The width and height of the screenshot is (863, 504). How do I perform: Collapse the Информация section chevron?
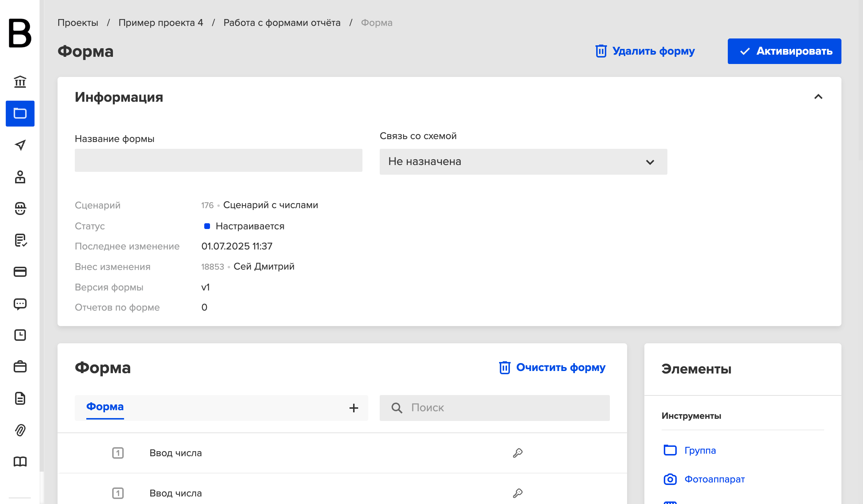pos(818,97)
